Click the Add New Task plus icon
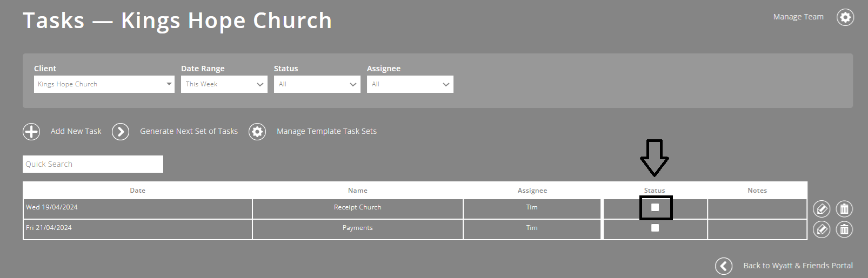 (31, 132)
